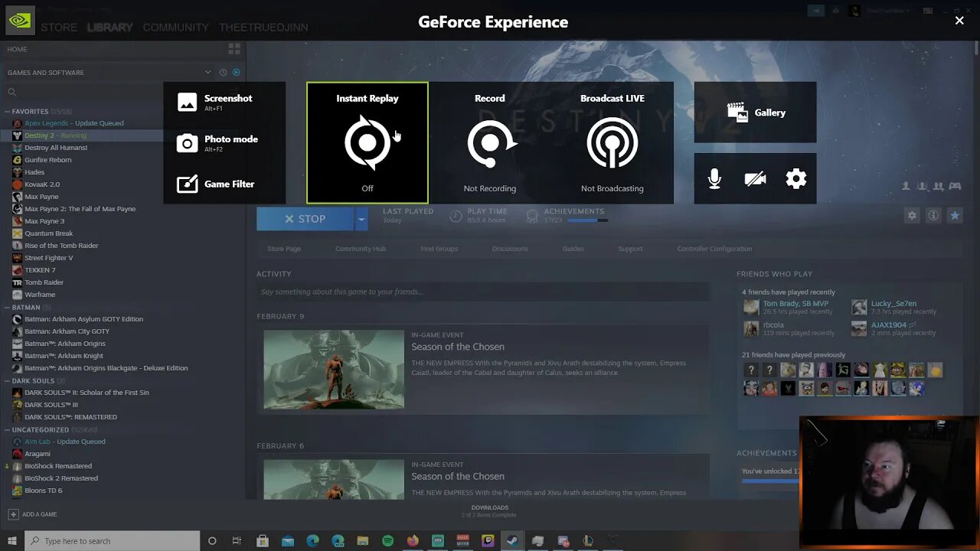Click the Instant Replay tile
Screen dimensions: 980x551
[367, 143]
